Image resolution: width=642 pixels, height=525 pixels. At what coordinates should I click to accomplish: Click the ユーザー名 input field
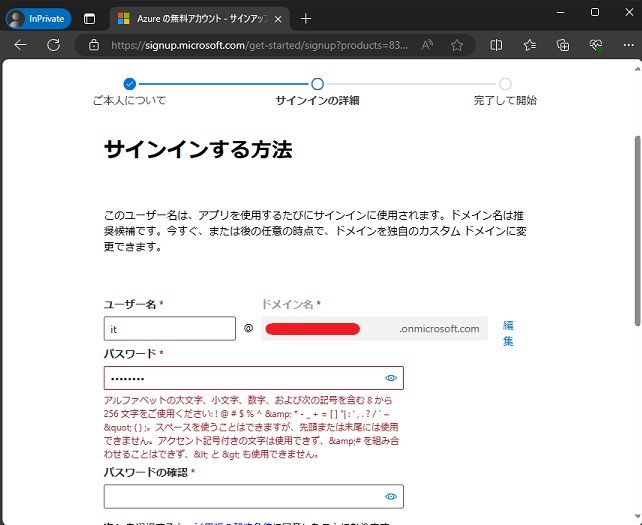point(170,328)
